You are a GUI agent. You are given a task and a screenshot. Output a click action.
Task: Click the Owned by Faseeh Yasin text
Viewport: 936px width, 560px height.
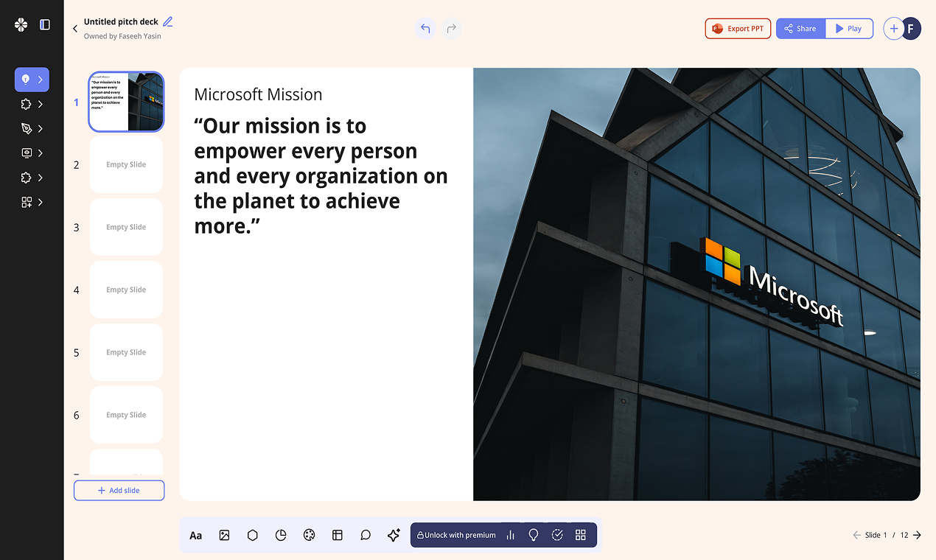[x=122, y=36]
